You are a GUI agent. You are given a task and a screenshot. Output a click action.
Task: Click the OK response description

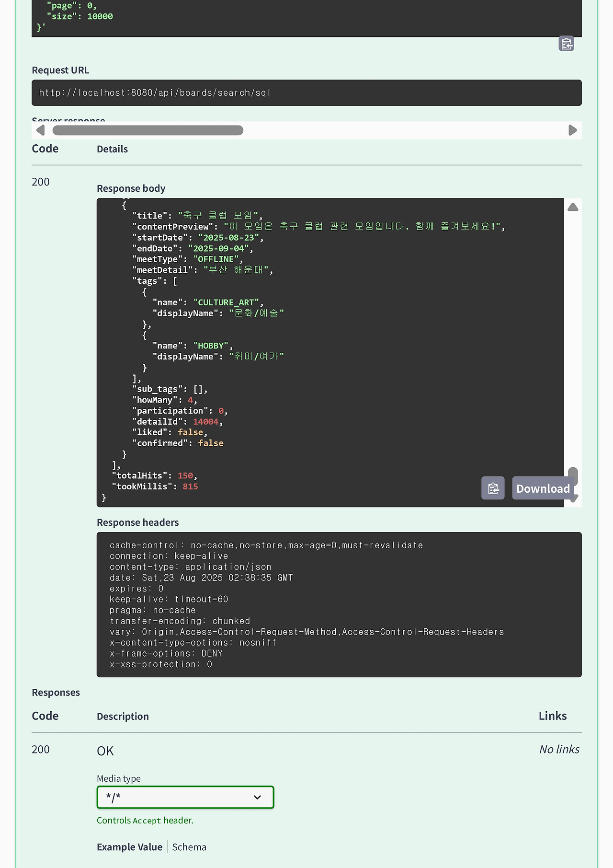pos(105,751)
